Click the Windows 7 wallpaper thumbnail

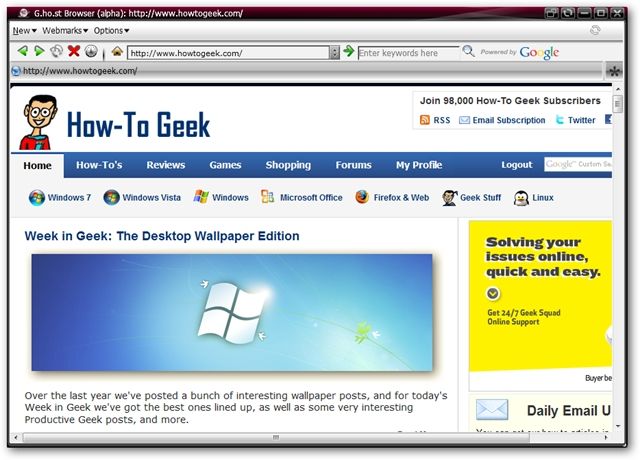232,313
